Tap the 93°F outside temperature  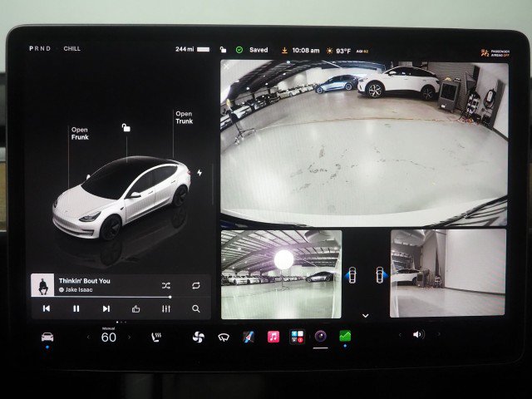point(343,51)
